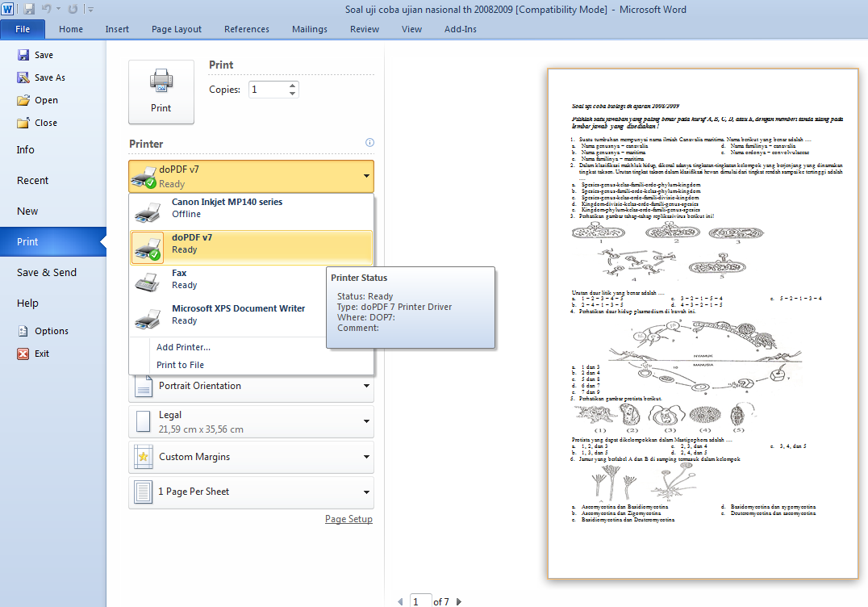The height and width of the screenshot is (607, 868).
Task: Click the Legal paper size icon
Action: click(x=144, y=421)
